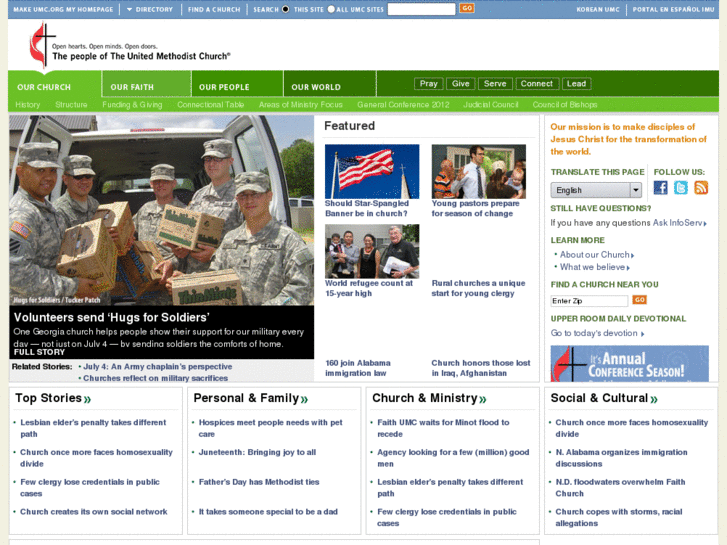This screenshot has height=545, width=727.
Task: Open General Conference 2012 submenu item
Action: tap(403, 105)
